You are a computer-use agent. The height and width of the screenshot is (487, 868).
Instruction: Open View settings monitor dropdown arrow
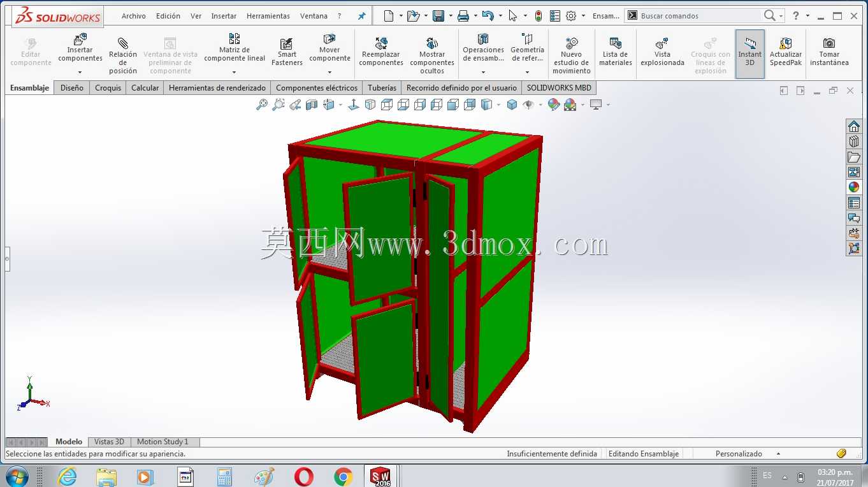click(x=608, y=105)
